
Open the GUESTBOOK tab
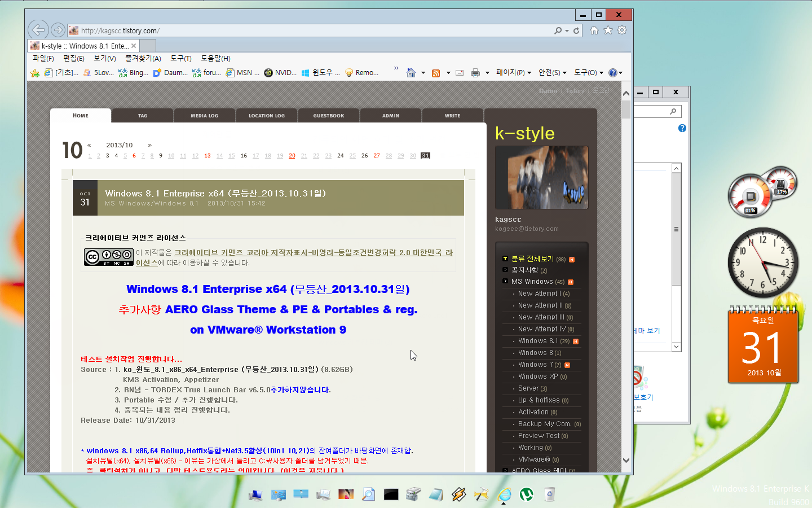(329, 116)
